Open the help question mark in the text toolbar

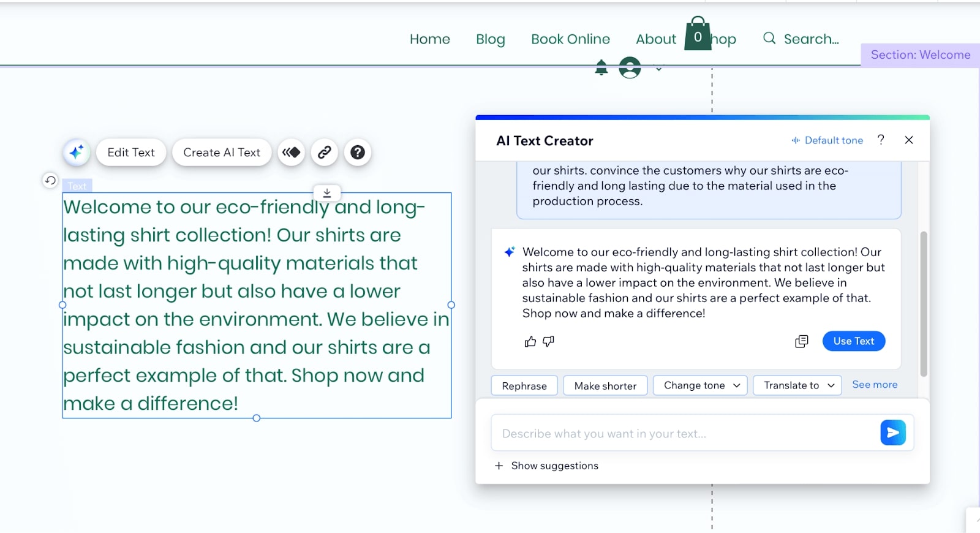(358, 153)
